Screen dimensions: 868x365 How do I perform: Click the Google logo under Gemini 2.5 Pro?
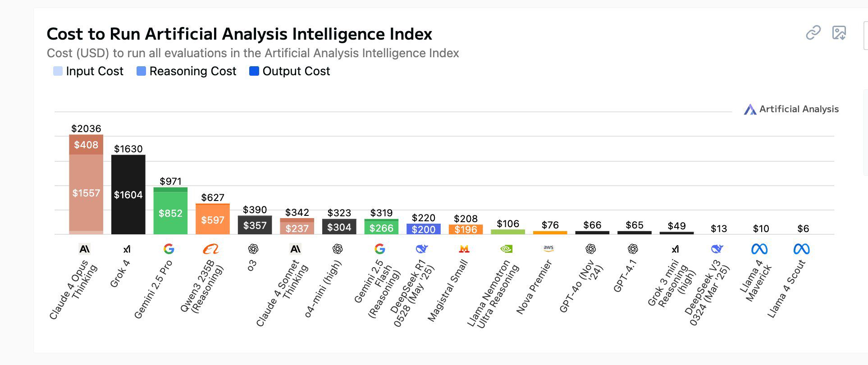[x=169, y=249]
